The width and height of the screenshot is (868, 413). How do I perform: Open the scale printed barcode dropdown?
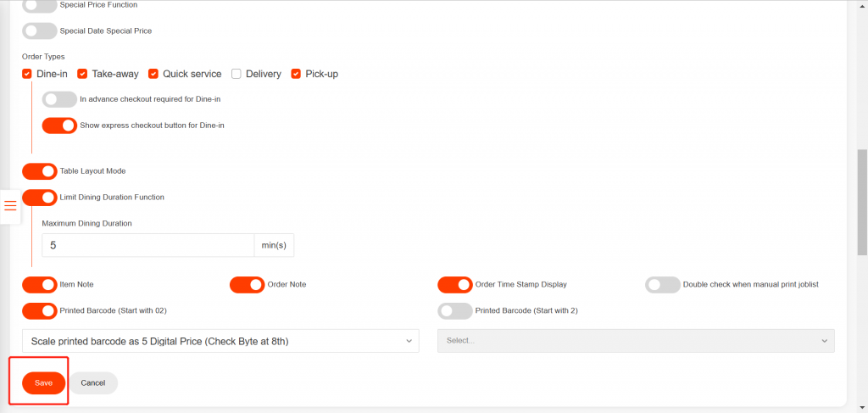(x=220, y=341)
